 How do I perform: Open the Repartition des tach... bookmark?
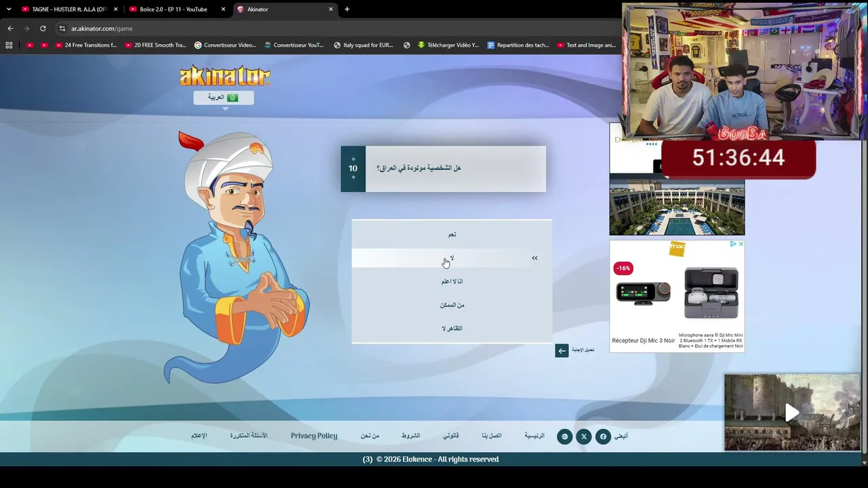point(518,45)
